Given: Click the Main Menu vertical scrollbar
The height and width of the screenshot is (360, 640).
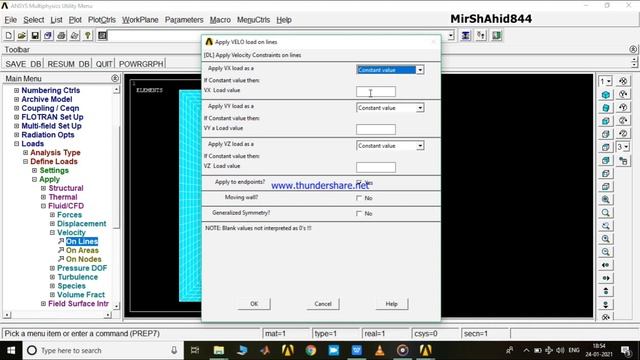Looking at the screenshot, I should click(x=116, y=198).
